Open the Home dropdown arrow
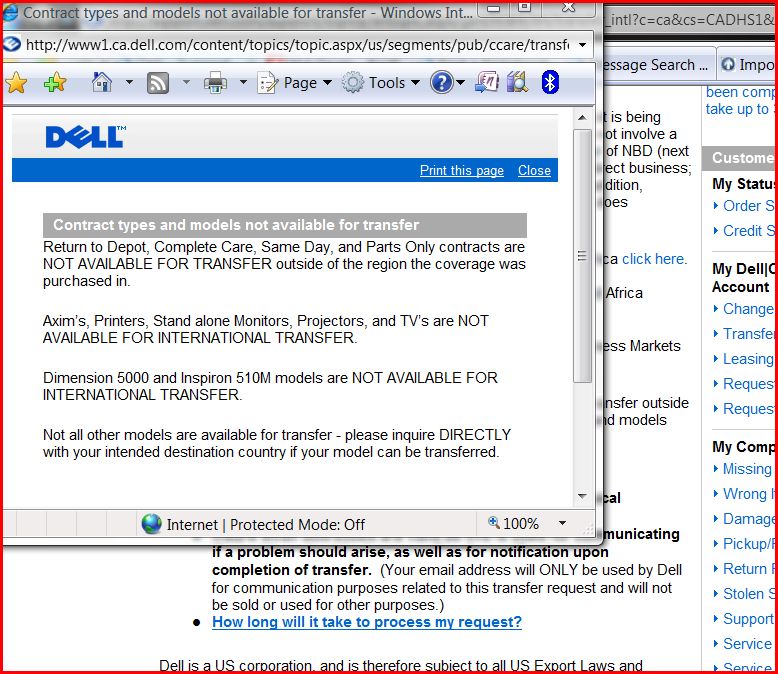Image resolution: width=778 pixels, height=674 pixels. [129, 82]
